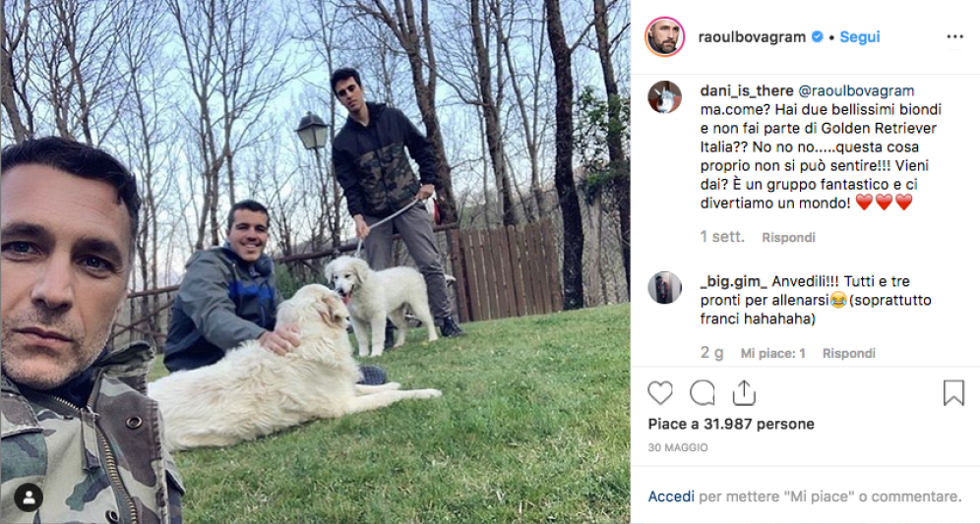Open dani_is_there avatar

coord(664,96)
